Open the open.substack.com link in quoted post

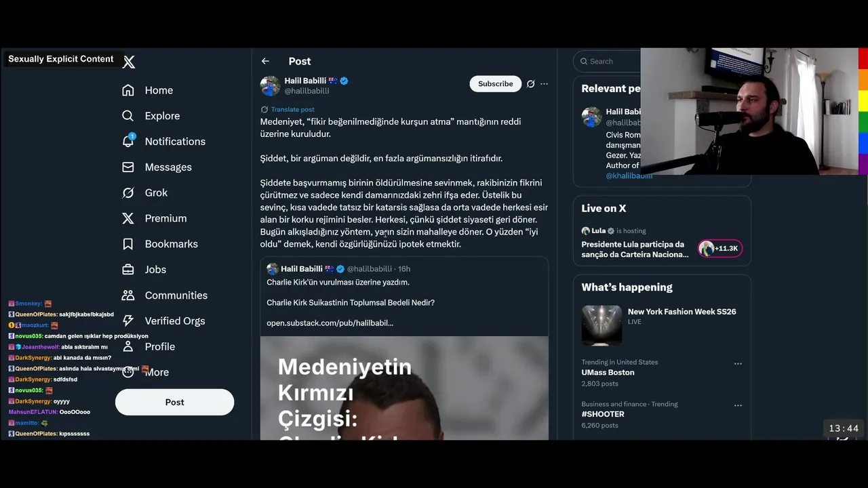[x=330, y=323]
